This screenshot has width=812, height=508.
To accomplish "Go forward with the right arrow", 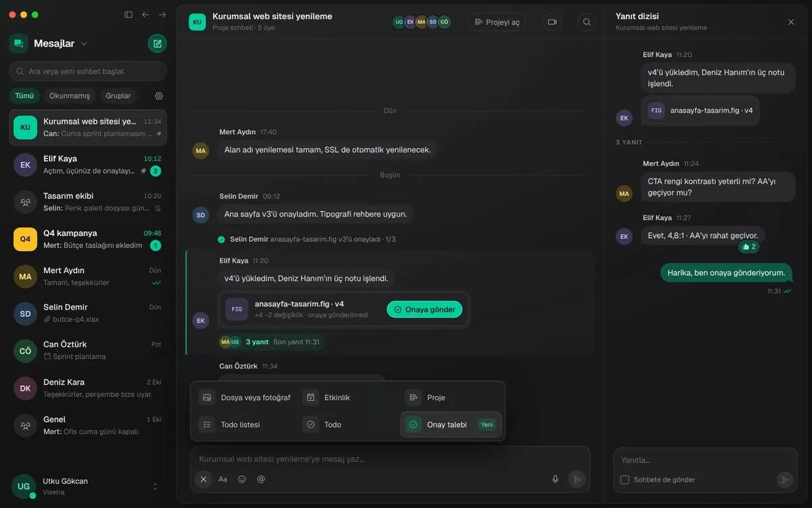I will (x=162, y=14).
